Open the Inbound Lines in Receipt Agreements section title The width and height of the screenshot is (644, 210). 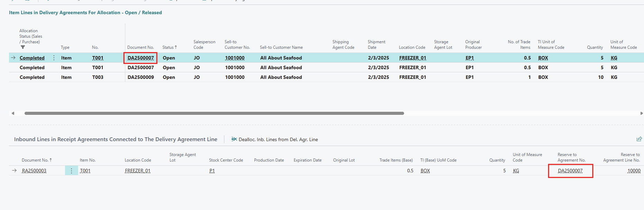click(115, 139)
